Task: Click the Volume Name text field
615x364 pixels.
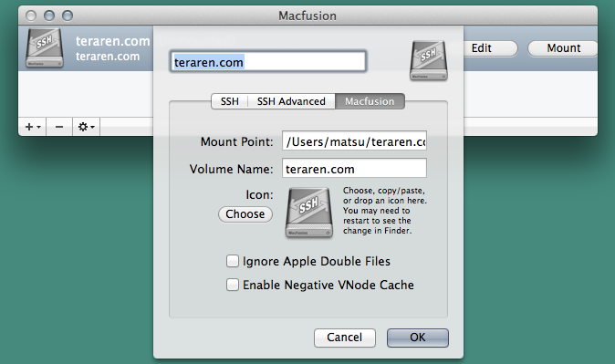Action: [x=354, y=168]
